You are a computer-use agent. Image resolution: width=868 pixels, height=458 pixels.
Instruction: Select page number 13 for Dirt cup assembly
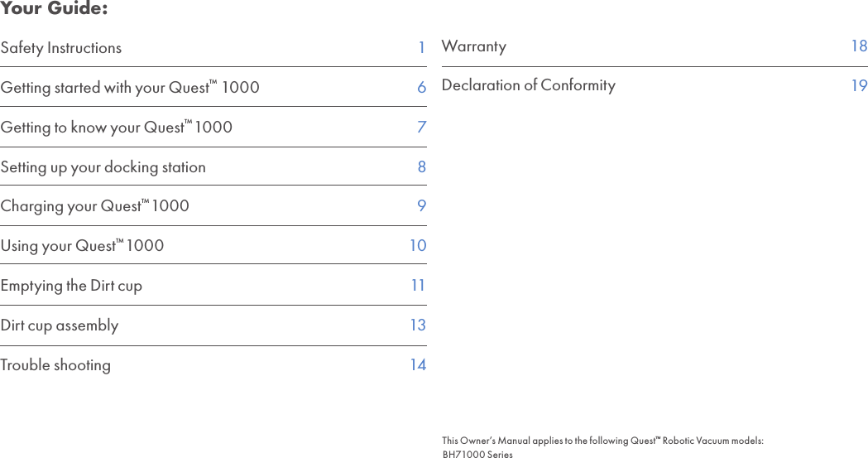(x=418, y=325)
